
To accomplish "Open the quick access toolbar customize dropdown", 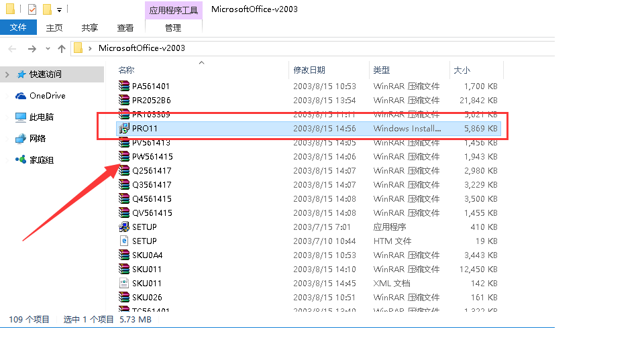I will 59,9.
